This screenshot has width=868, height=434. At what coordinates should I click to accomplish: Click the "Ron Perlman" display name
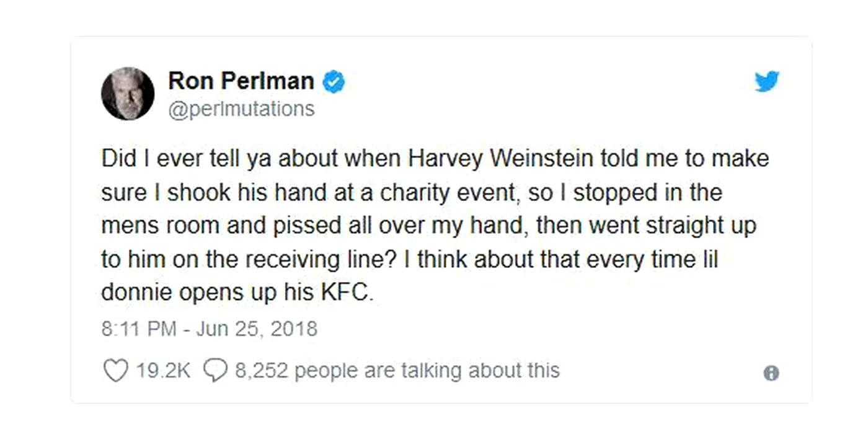241,81
